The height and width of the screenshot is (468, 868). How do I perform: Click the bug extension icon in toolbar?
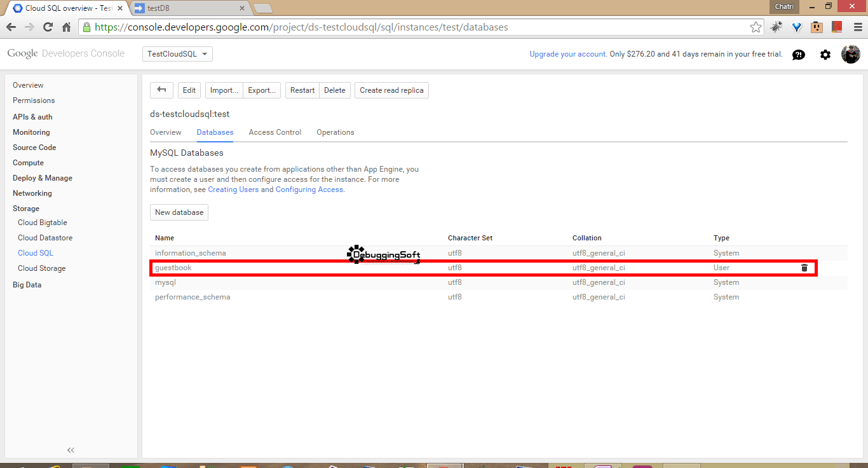(x=776, y=27)
